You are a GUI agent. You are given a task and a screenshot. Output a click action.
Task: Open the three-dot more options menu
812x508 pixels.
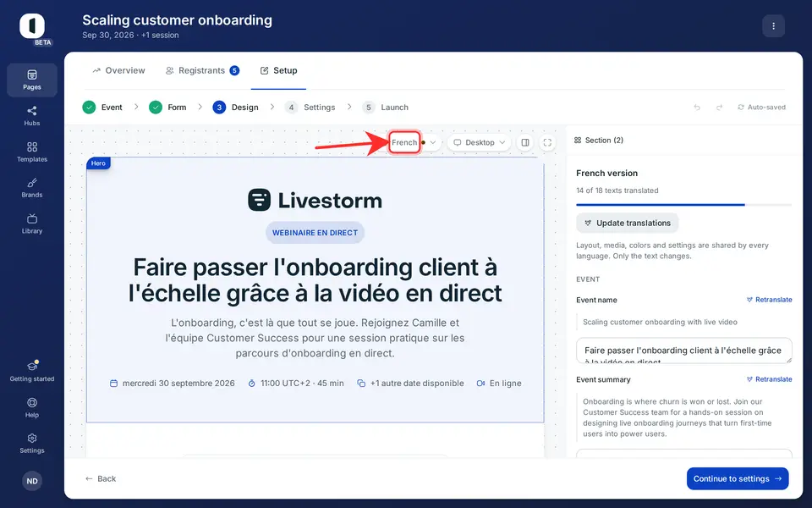click(774, 26)
